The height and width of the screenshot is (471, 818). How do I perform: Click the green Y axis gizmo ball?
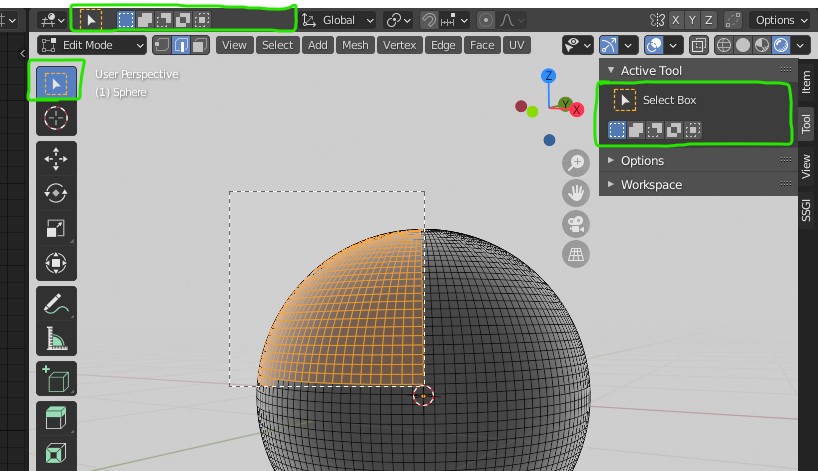(x=565, y=104)
